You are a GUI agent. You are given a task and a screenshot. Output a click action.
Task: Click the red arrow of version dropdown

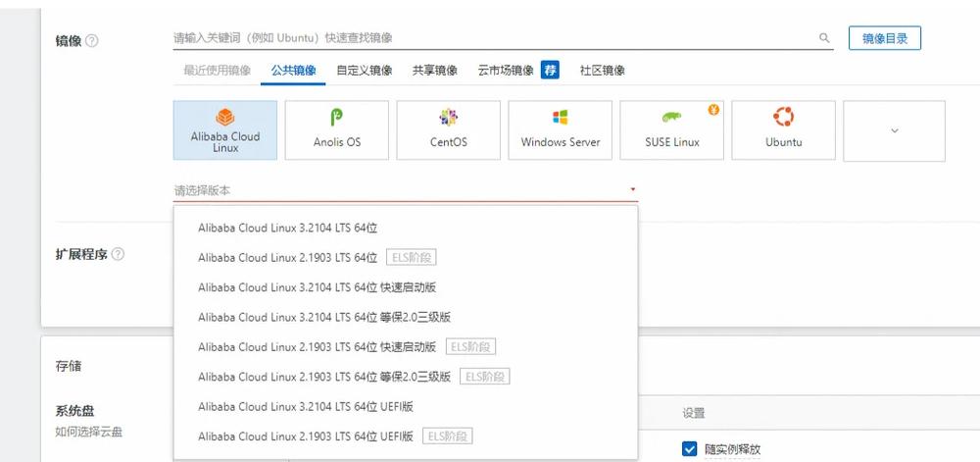coord(632,189)
